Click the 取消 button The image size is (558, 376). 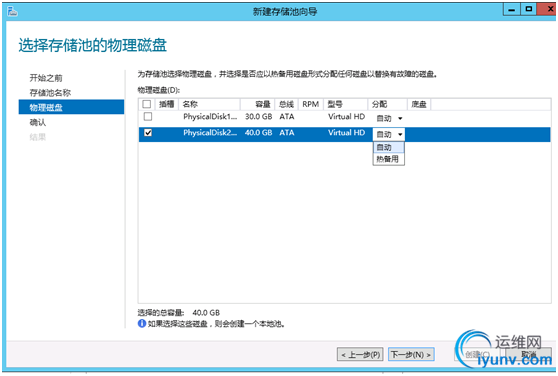528,354
